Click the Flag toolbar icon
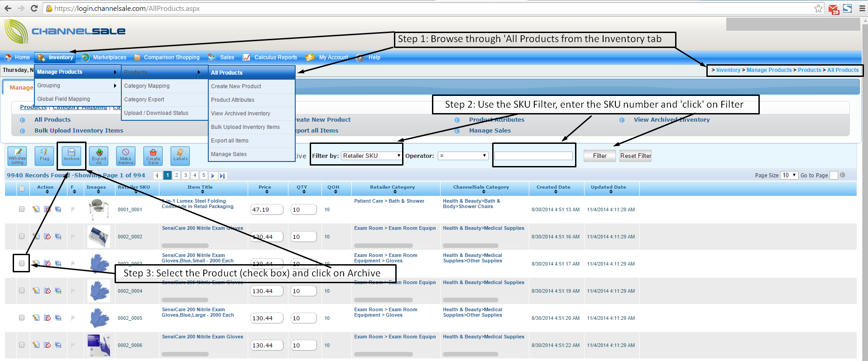Screen dimensions: 868x361 [44, 156]
